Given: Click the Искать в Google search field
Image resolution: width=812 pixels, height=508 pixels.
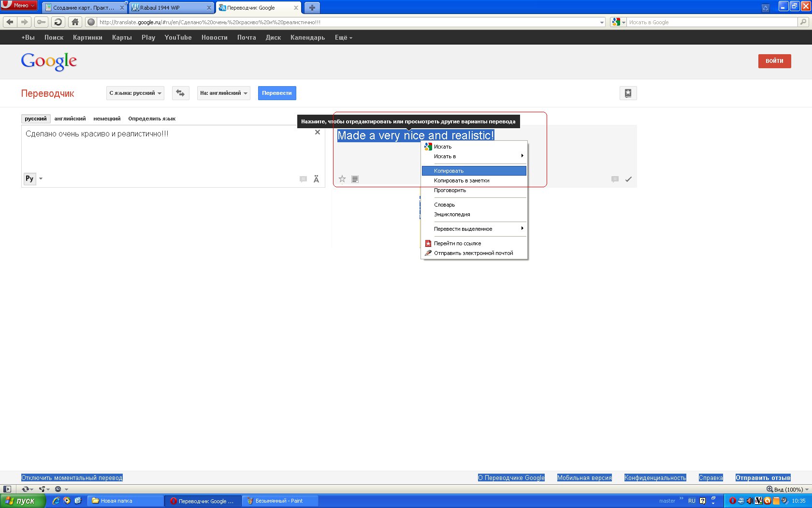Looking at the screenshot, I should click(x=712, y=22).
